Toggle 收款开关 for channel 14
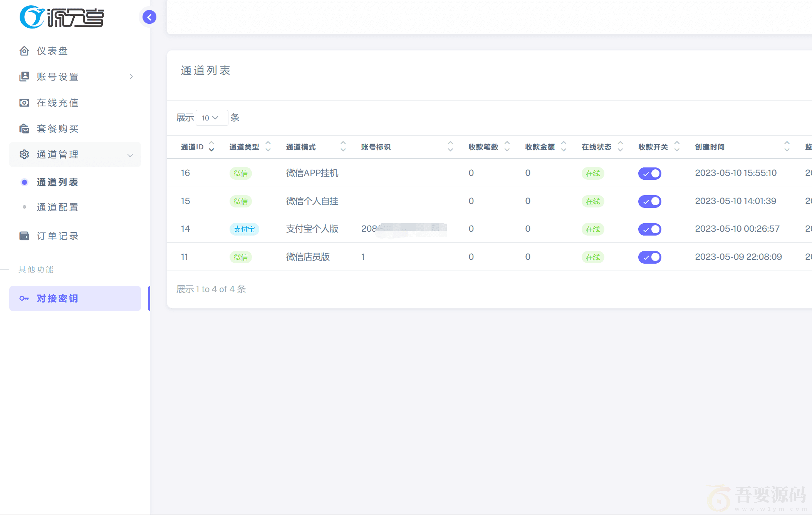Screen dimensions: 812x515 pyautogui.click(x=650, y=229)
